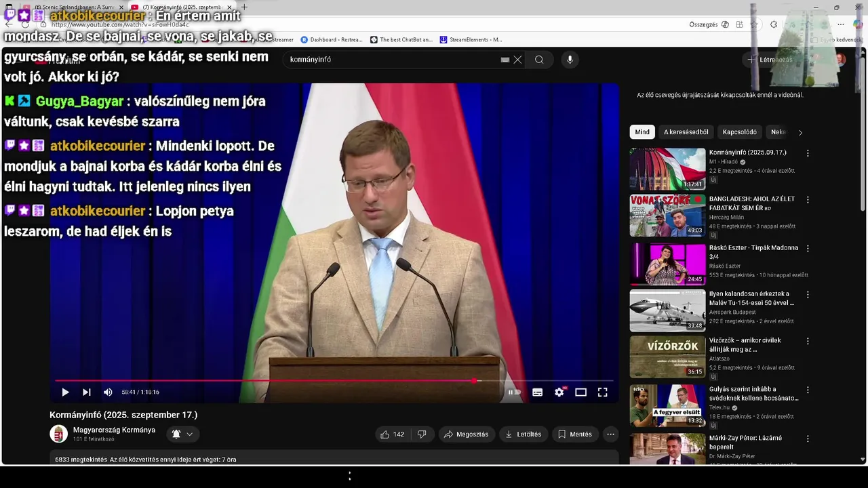The image size is (868, 488).
Task: Toggle autoplay switch in player
Action: [x=514, y=392]
